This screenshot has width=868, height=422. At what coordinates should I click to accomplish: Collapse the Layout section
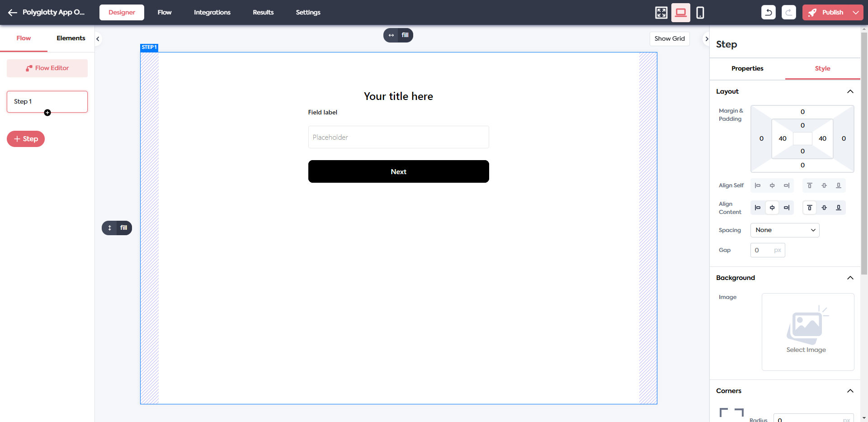coord(851,91)
